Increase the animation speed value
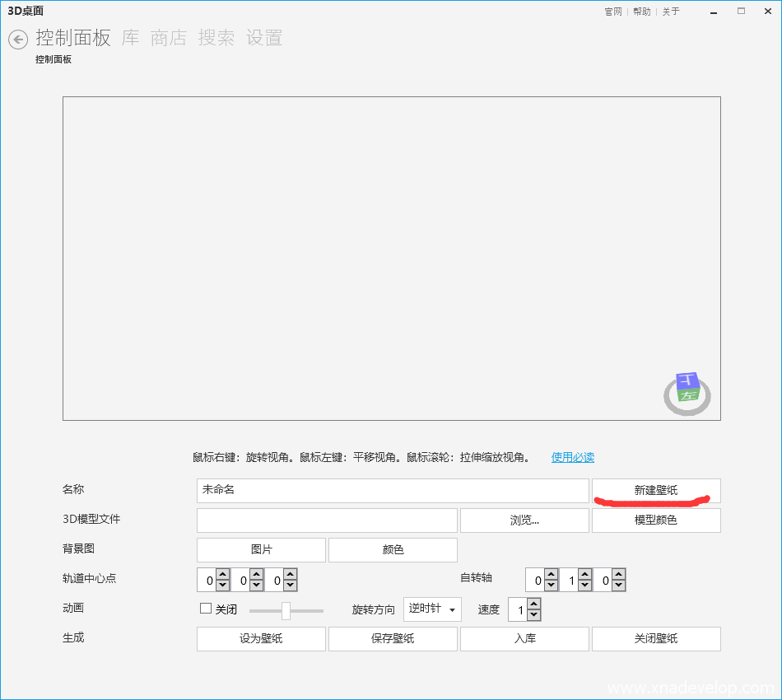 pyautogui.click(x=533, y=604)
